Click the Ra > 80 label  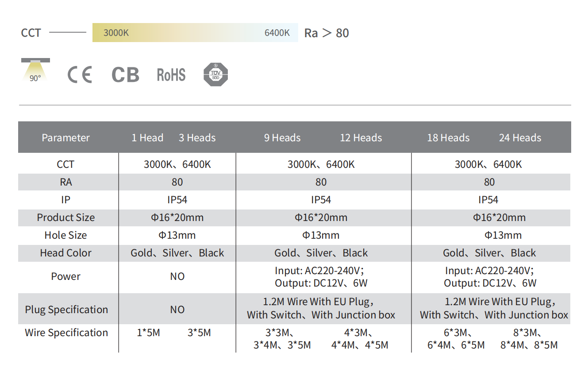(x=327, y=33)
